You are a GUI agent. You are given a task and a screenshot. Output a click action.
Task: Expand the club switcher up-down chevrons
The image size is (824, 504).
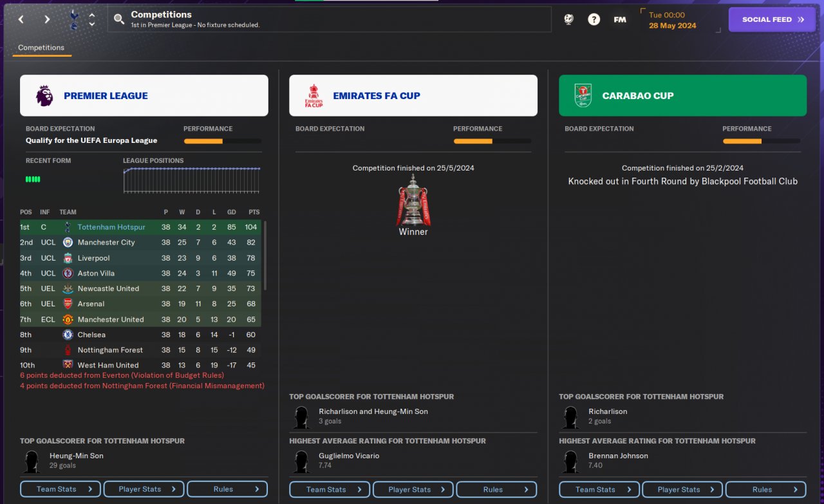tap(92, 19)
